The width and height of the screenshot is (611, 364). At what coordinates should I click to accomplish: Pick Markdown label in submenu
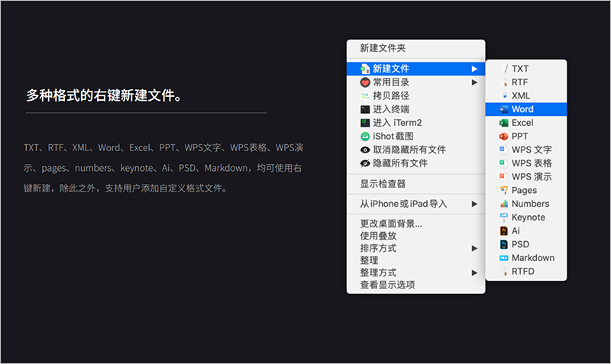[x=532, y=258]
